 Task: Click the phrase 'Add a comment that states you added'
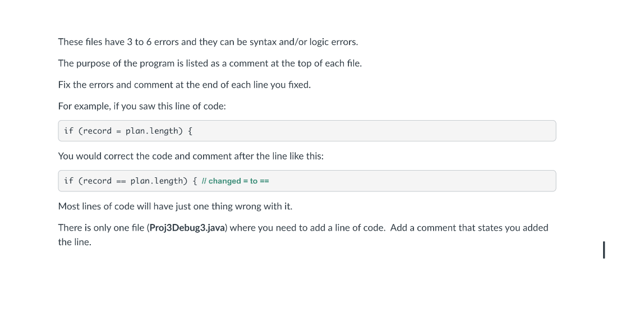coord(469,228)
